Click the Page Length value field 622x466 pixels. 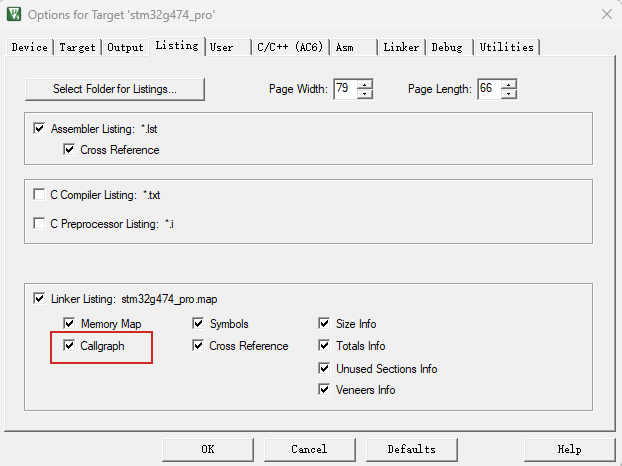(x=489, y=89)
